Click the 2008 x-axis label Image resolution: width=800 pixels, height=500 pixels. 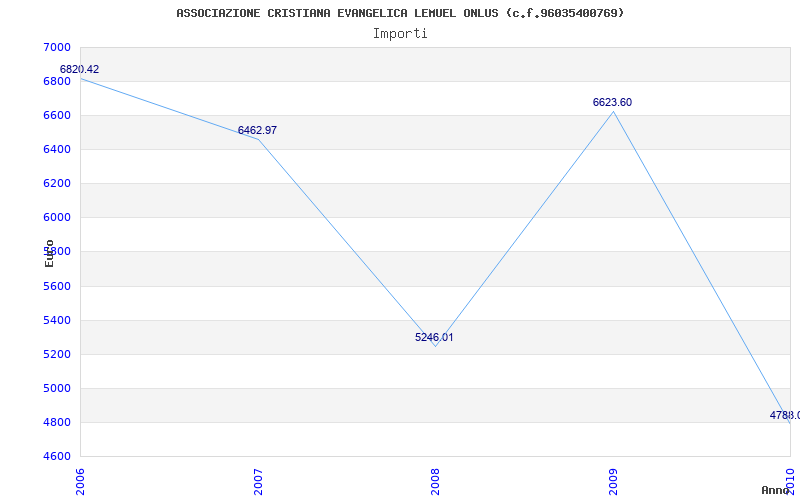435,482
